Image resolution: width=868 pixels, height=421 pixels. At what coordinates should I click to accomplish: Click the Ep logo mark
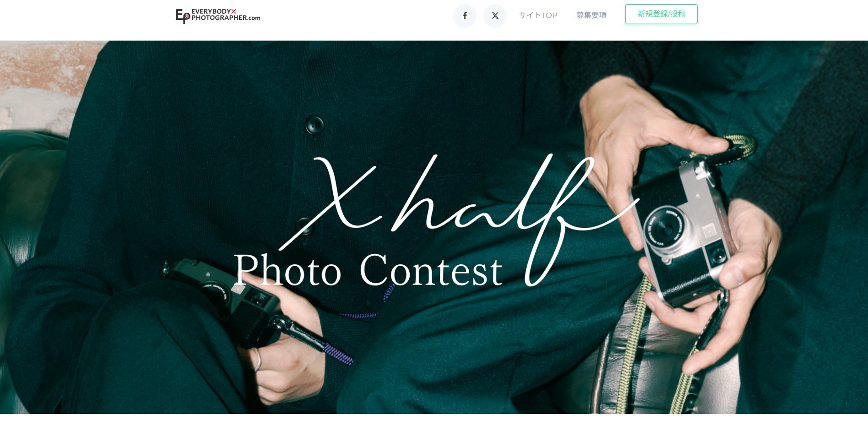click(182, 17)
